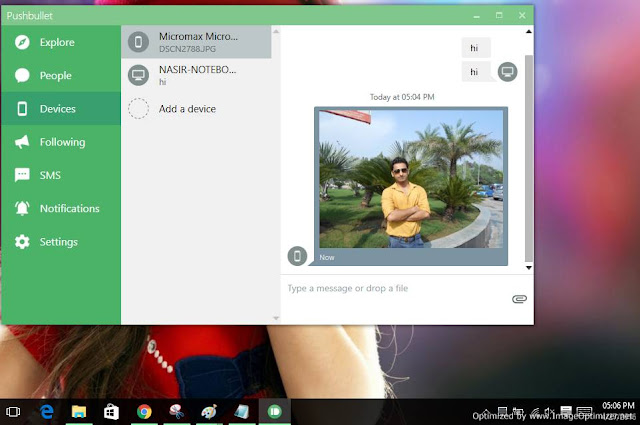The height and width of the screenshot is (425, 640).
Task: Launch Microsoft Edge from the taskbar
Action: click(x=47, y=412)
